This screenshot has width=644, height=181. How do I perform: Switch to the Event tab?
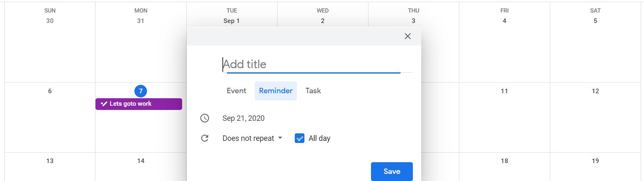(x=236, y=91)
